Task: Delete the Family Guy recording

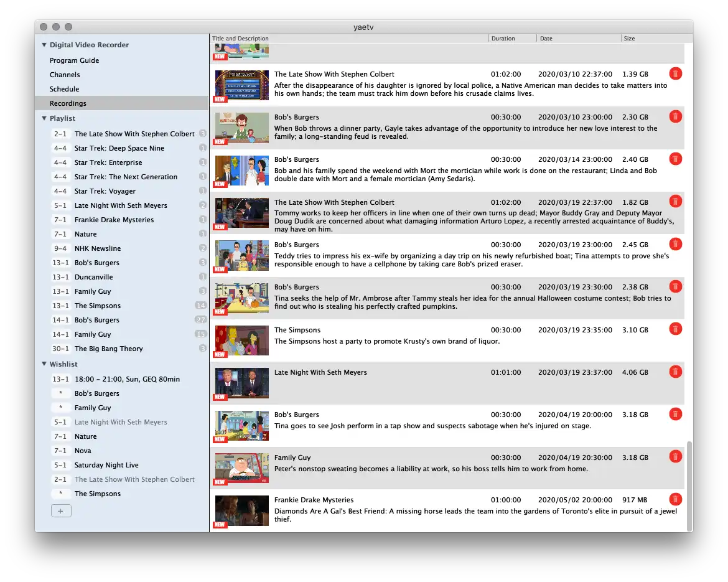Action: coord(676,457)
